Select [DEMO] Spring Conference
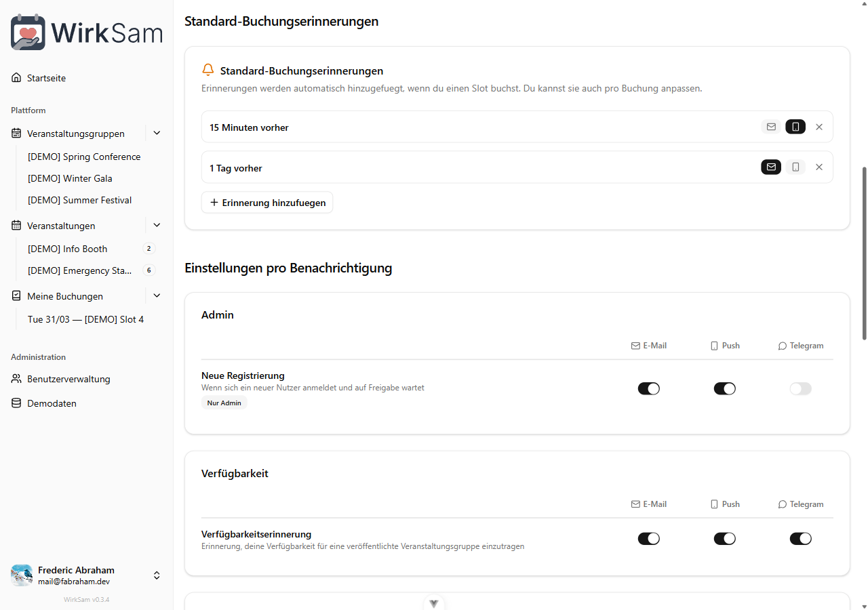Image resolution: width=868 pixels, height=610 pixels. click(84, 157)
